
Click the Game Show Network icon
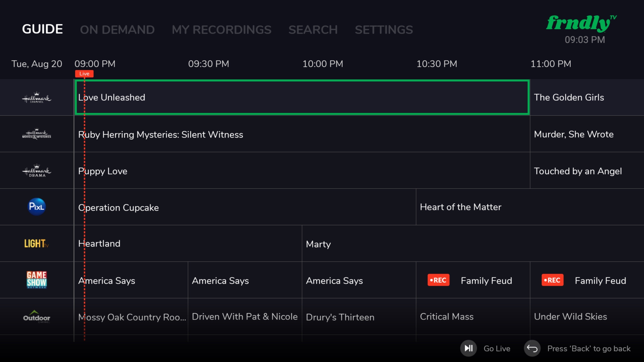tap(37, 280)
